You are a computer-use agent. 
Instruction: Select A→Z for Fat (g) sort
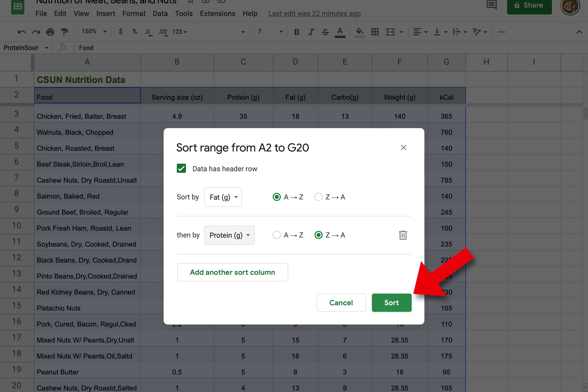(276, 197)
